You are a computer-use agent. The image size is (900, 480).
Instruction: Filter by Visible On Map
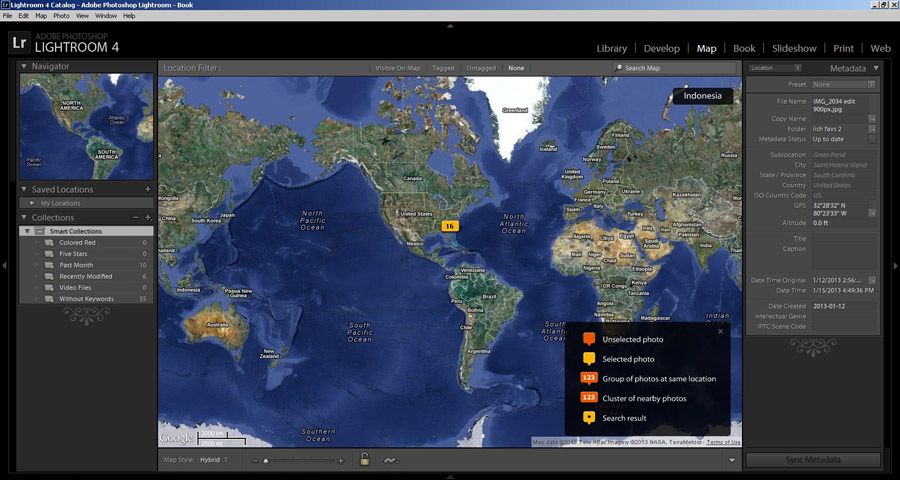click(x=397, y=68)
